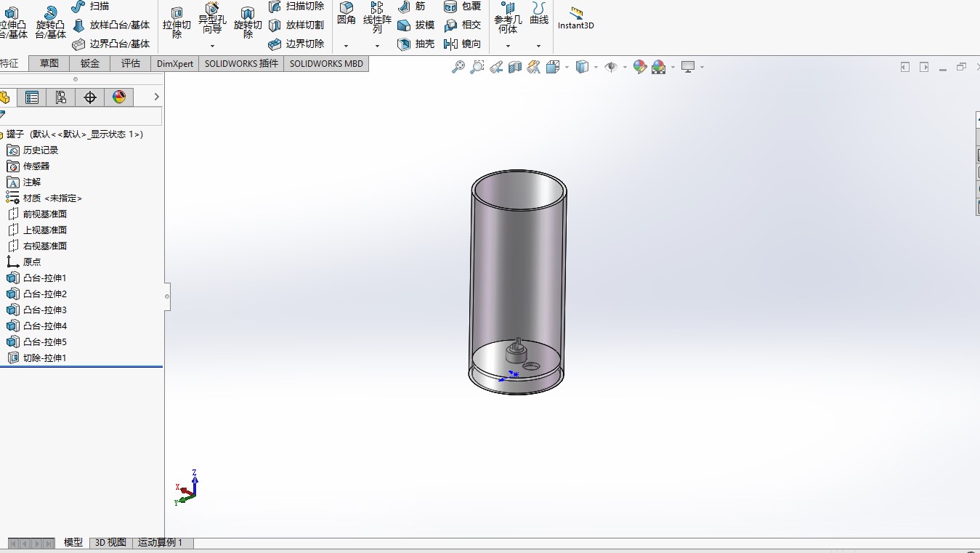Select the 线性阵列 linear pattern tool

pyautogui.click(x=377, y=17)
